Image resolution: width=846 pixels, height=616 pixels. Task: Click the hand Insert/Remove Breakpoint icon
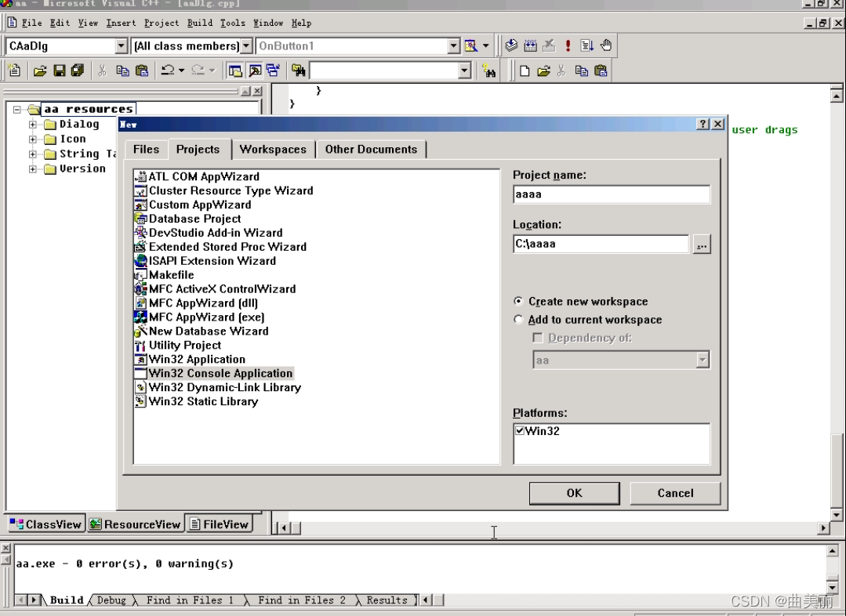(x=606, y=46)
